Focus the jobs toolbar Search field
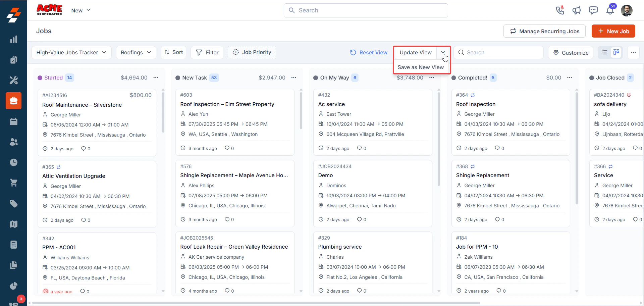Viewport: 644px width, 306px height. pyautogui.click(x=498, y=52)
